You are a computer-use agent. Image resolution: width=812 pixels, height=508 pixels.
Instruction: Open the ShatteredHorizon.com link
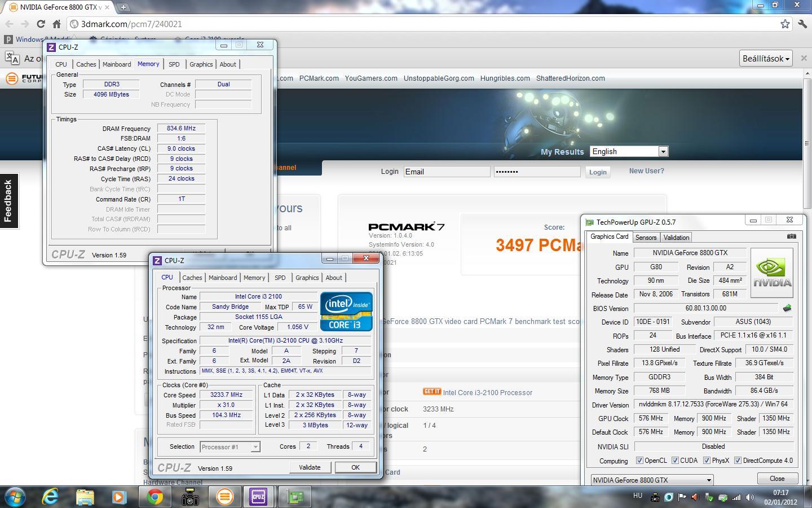coord(571,78)
